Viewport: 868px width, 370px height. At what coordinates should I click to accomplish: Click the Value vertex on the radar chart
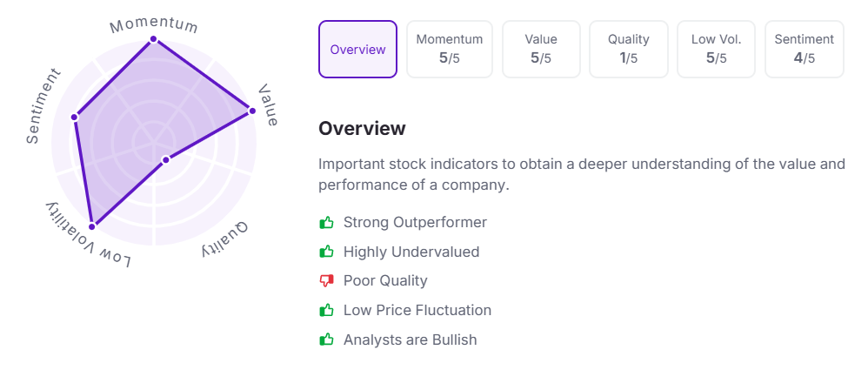[251, 111]
